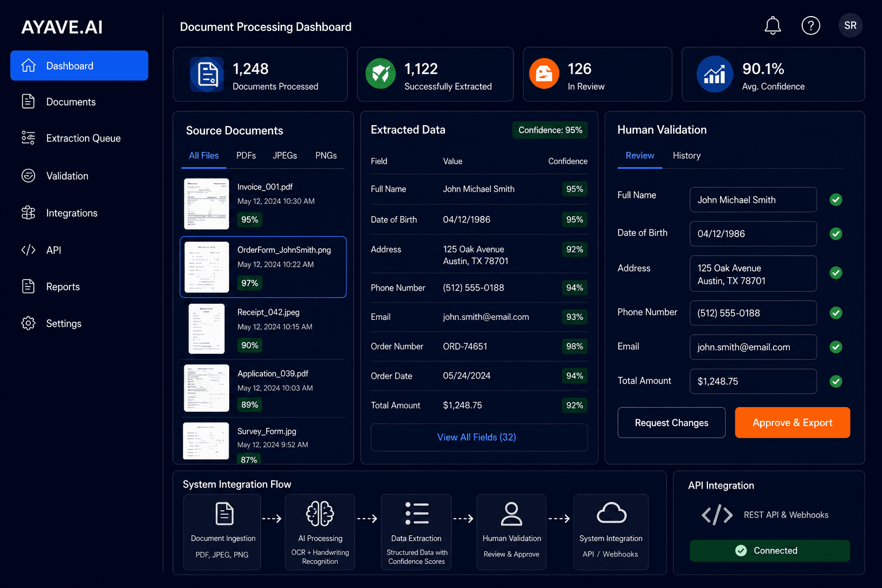Open the Survey_Form.jpg thumbnail

click(x=206, y=441)
